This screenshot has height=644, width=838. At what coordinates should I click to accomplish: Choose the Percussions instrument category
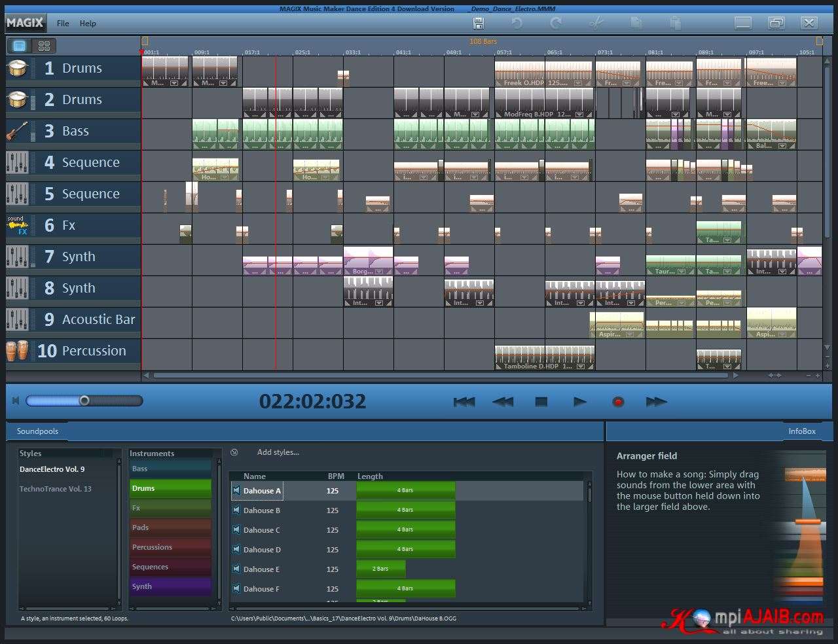[170, 547]
